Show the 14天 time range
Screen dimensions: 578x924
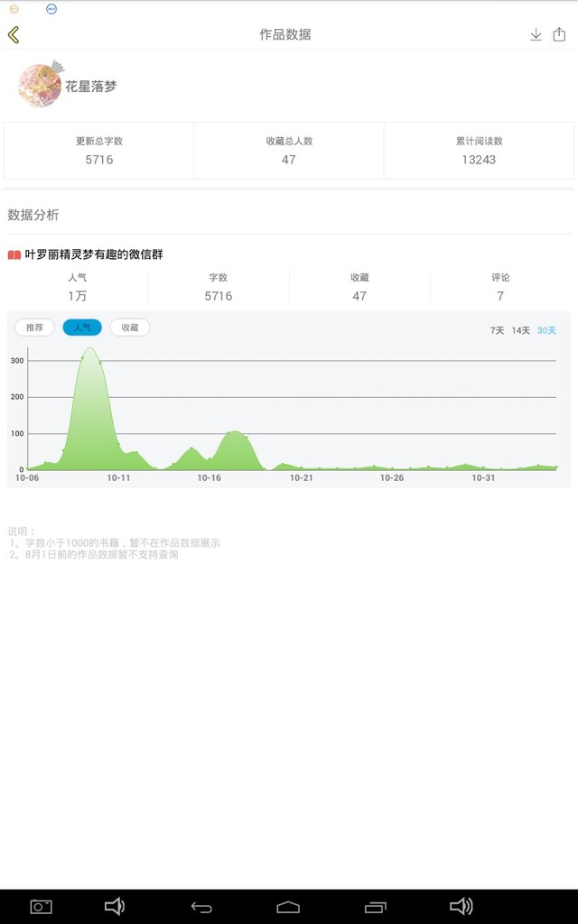(521, 330)
